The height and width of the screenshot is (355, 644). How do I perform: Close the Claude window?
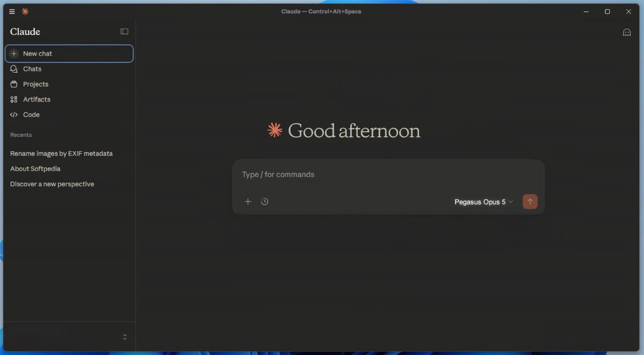pos(629,11)
